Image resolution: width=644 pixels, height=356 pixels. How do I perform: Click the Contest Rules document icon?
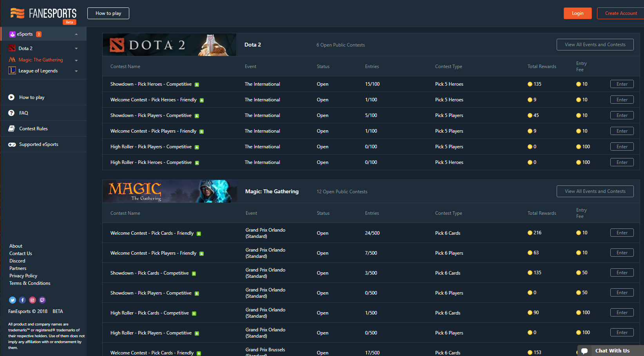(12, 129)
